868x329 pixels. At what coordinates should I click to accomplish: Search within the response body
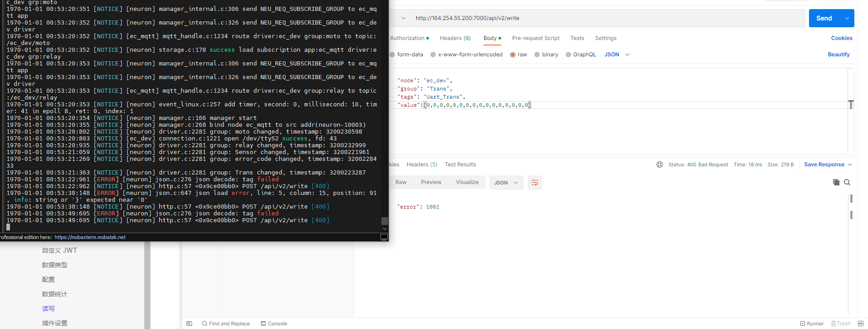point(847,182)
